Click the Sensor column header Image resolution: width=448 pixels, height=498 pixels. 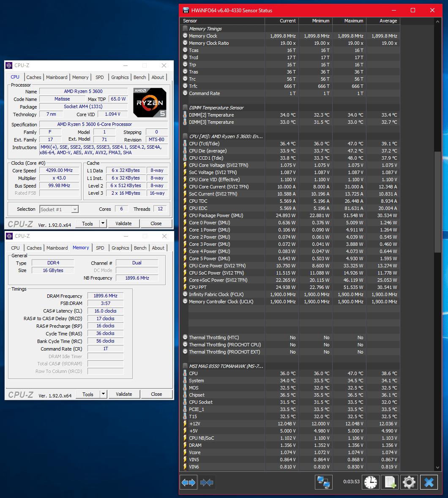(223, 21)
